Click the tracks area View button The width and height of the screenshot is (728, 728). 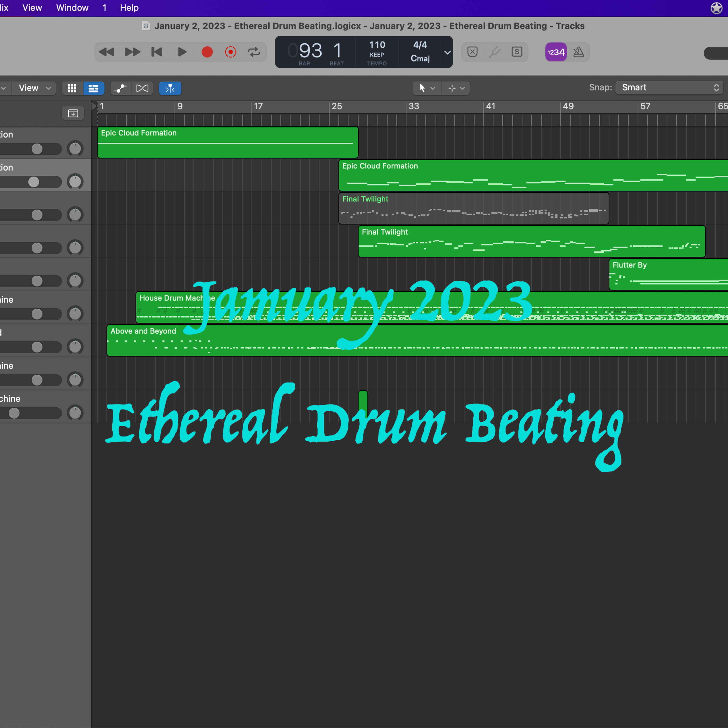click(x=34, y=88)
